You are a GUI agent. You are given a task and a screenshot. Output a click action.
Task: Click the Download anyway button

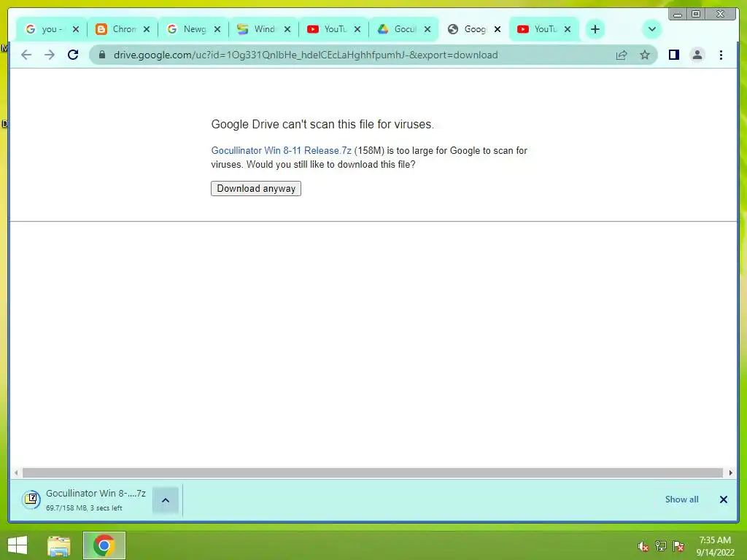pos(256,189)
